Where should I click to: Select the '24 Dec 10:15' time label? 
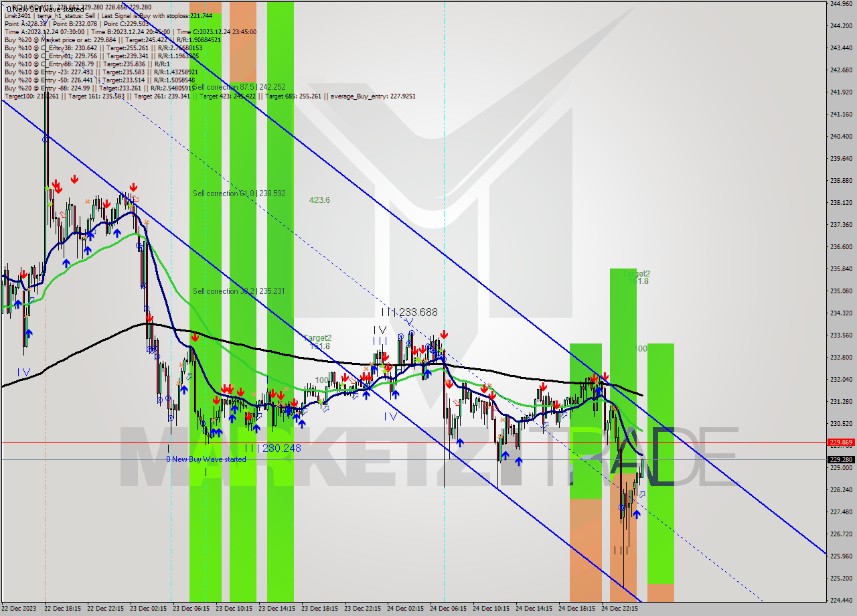coord(491,609)
